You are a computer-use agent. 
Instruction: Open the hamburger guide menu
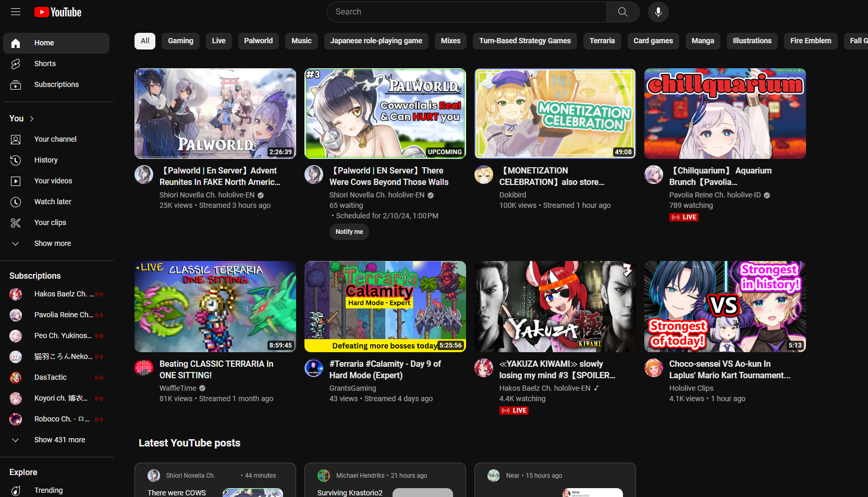click(16, 11)
